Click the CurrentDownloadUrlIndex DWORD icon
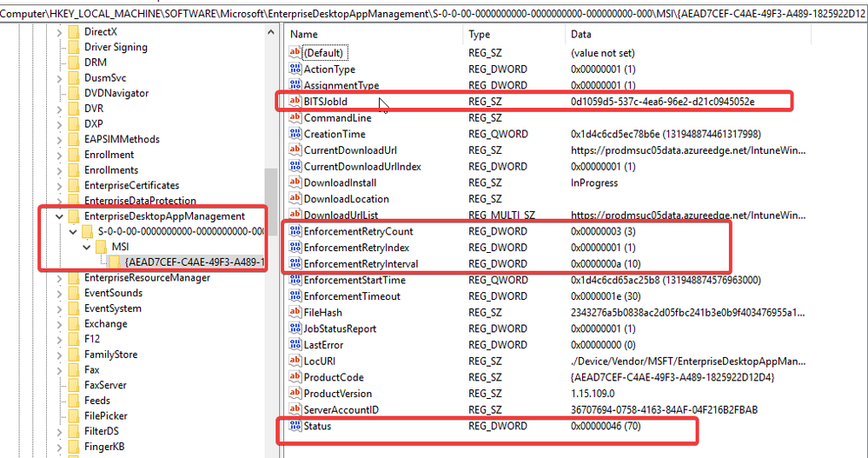 [295, 166]
